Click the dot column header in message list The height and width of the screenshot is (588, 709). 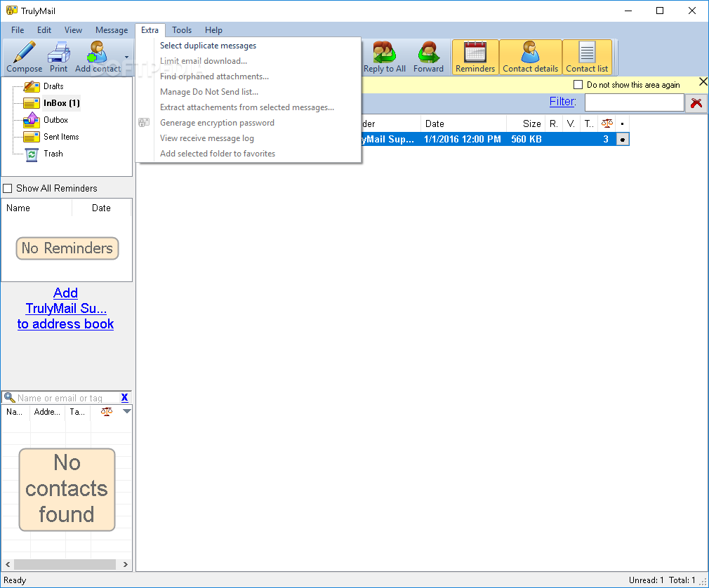click(622, 123)
